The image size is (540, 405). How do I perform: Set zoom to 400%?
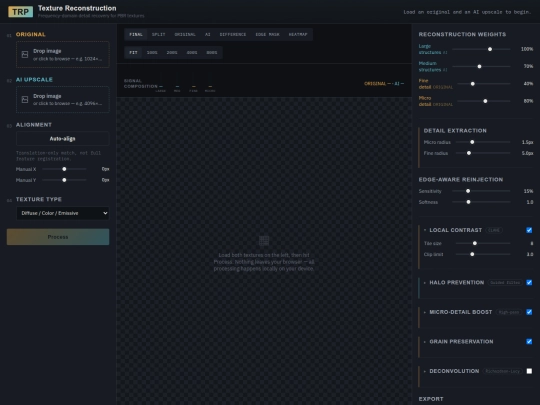[x=192, y=53]
